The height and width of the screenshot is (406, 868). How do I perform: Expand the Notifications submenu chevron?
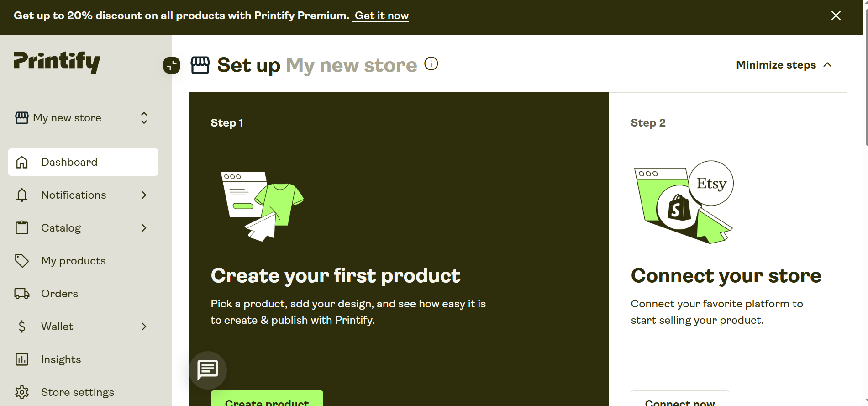tap(143, 195)
